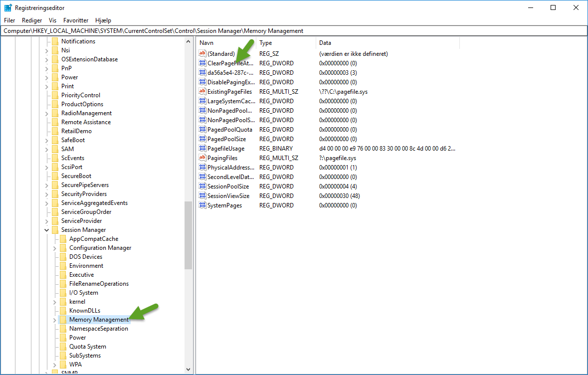This screenshot has width=588, height=375.
Task: Select the NonPagedPoolSize value name
Action: [x=231, y=120]
